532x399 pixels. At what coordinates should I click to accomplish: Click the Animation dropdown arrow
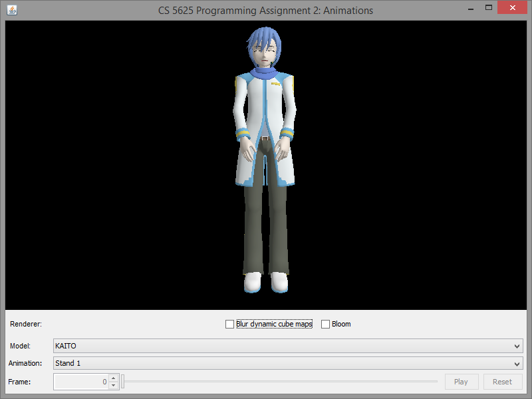[517, 364]
